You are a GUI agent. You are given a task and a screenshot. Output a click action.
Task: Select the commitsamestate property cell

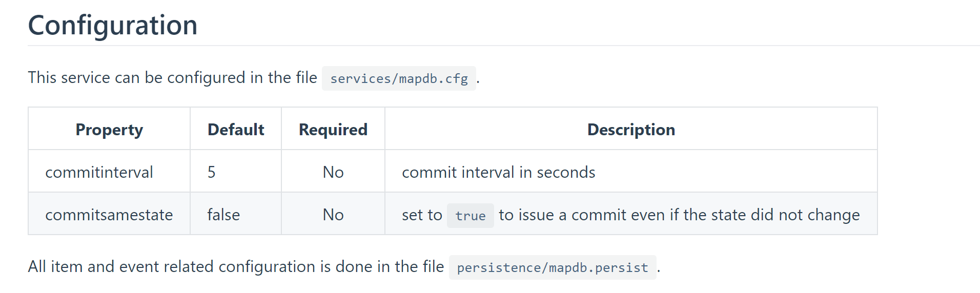click(109, 214)
